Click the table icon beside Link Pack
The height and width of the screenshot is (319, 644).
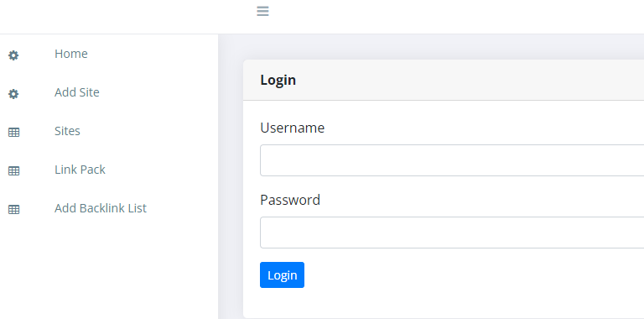14,171
